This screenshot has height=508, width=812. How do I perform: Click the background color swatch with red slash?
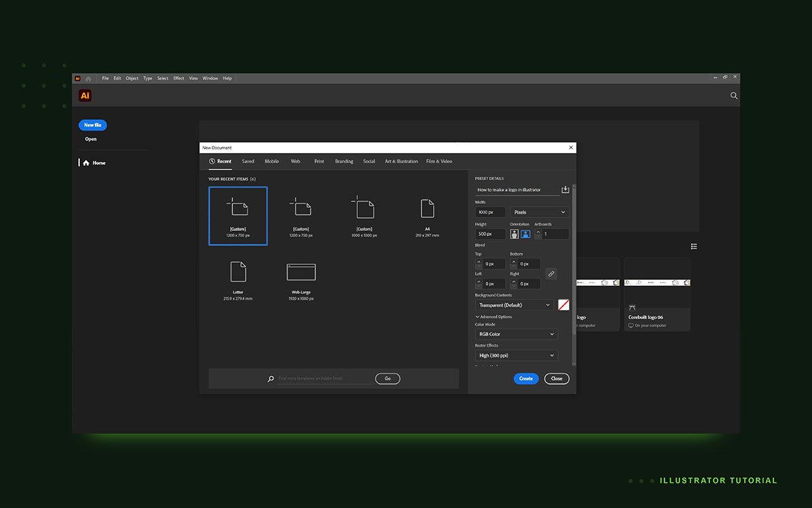click(564, 305)
